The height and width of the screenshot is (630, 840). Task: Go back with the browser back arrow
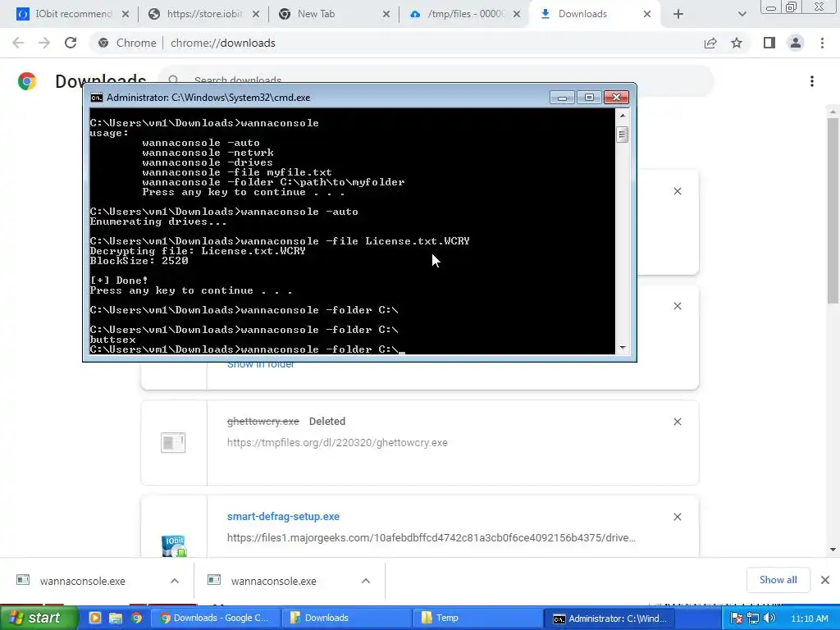point(18,43)
